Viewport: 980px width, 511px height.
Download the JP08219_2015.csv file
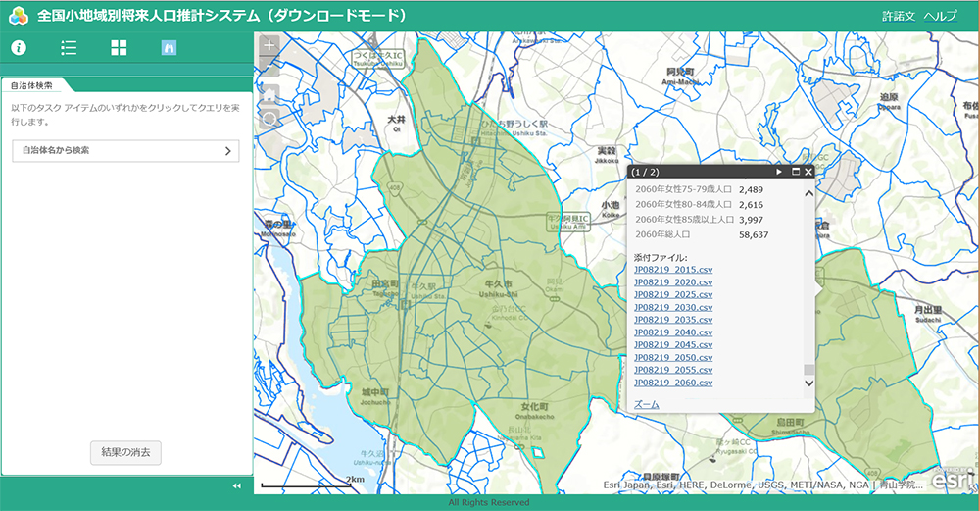pos(672,270)
